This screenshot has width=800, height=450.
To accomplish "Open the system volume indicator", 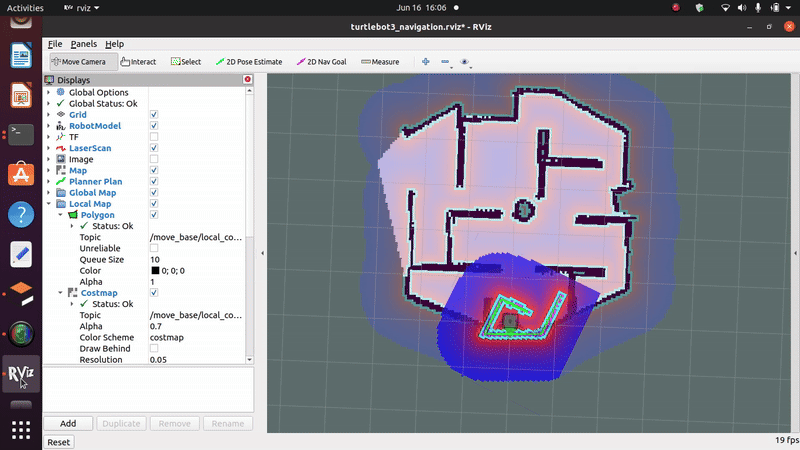I will click(742, 8).
